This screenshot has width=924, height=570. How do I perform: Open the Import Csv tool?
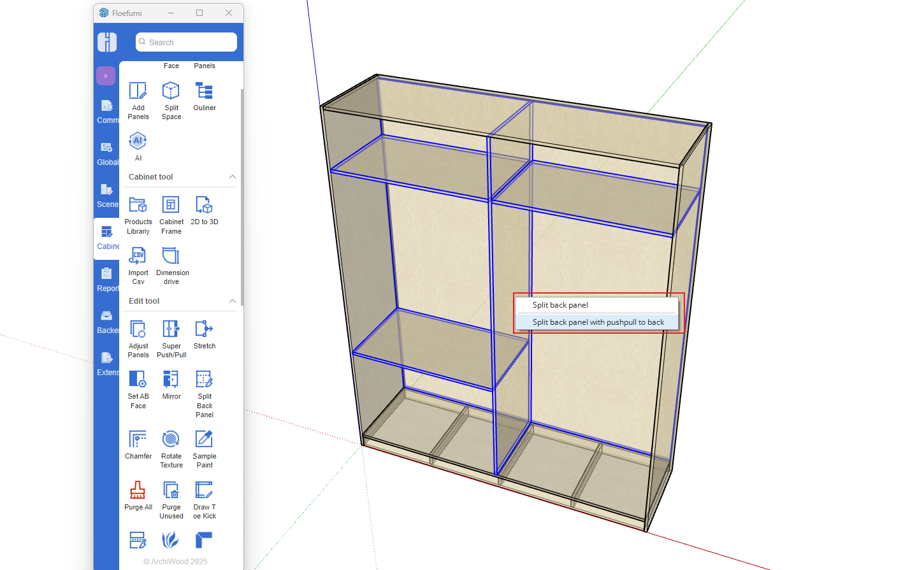pos(138,264)
